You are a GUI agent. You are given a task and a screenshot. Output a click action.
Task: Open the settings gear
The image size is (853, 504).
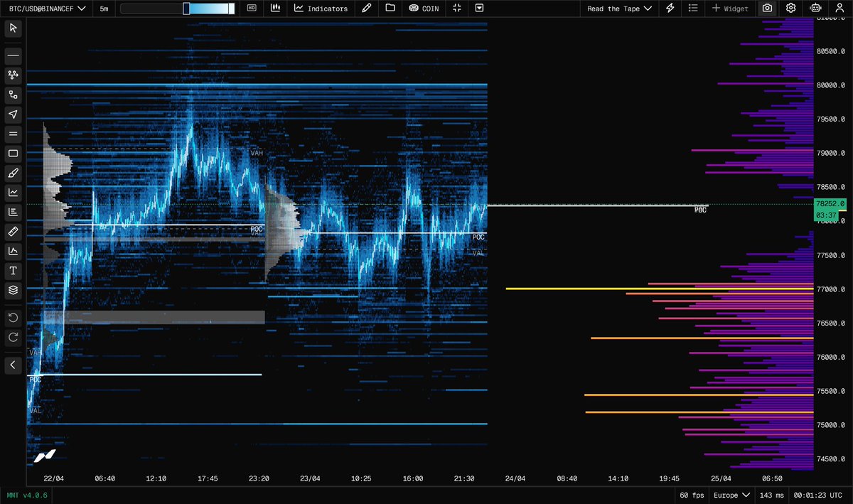(x=791, y=9)
